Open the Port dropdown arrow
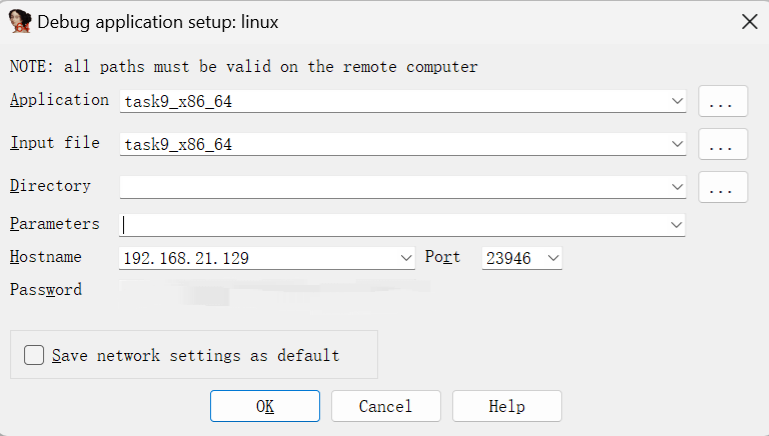 (553, 258)
